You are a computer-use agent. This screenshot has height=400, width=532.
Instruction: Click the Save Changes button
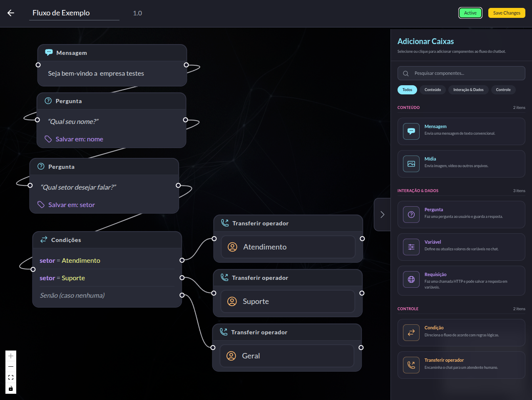pyautogui.click(x=507, y=13)
